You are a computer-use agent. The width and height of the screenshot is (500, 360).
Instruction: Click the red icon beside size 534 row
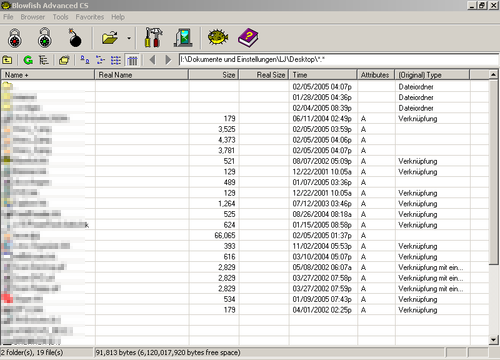point(7,298)
